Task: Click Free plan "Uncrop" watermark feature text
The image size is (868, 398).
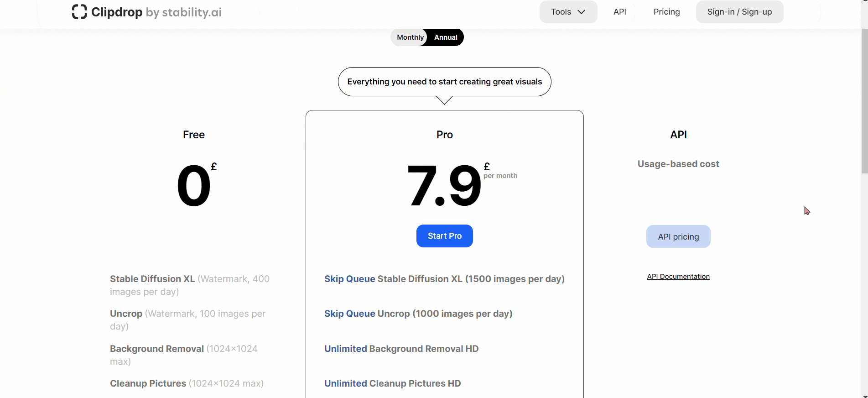Action: [x=187, y=320]
